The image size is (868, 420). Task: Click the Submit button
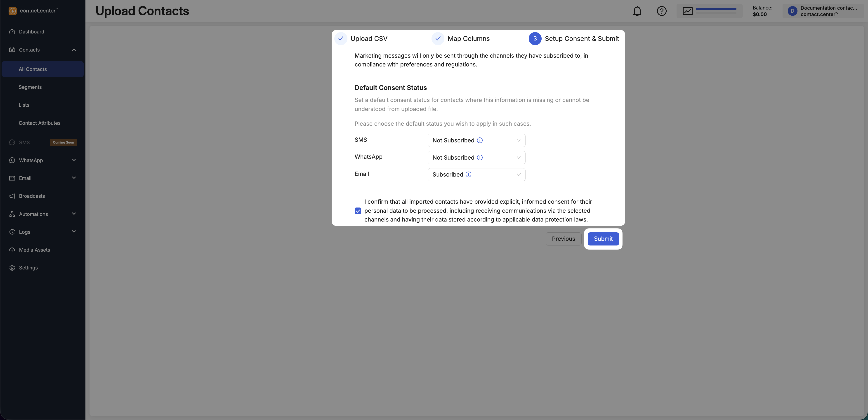coord(603,239)
